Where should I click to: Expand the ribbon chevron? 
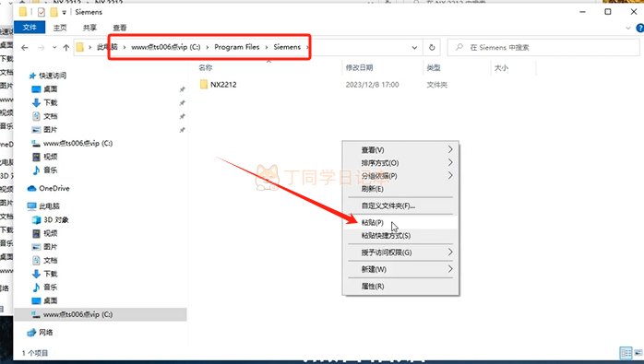click(628, 28)
